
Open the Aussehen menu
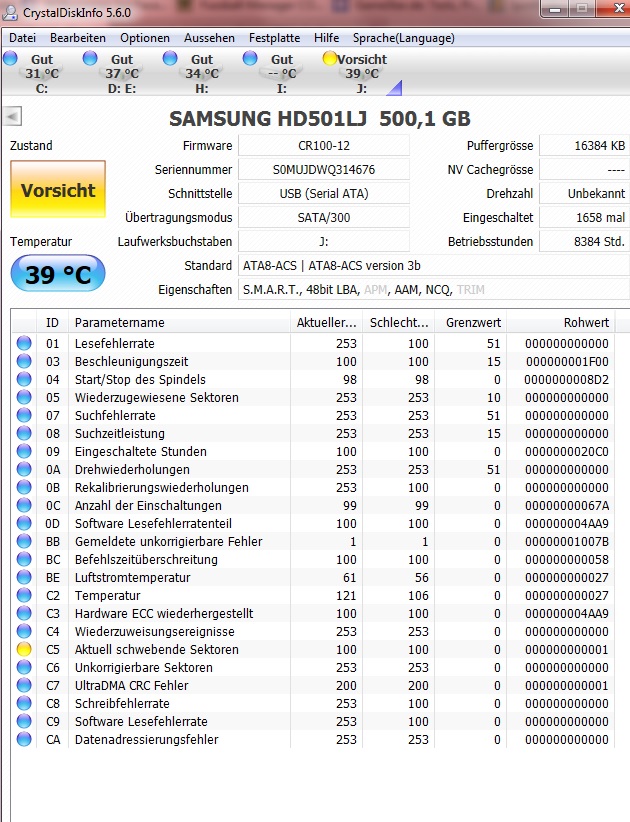[x=209, y=38]
